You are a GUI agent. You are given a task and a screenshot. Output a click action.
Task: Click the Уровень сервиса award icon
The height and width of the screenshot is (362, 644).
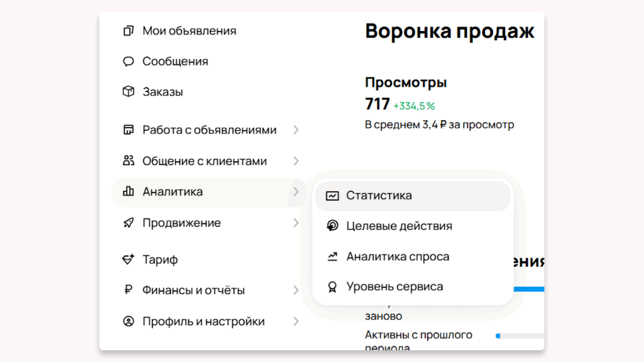tap(332, 287)
